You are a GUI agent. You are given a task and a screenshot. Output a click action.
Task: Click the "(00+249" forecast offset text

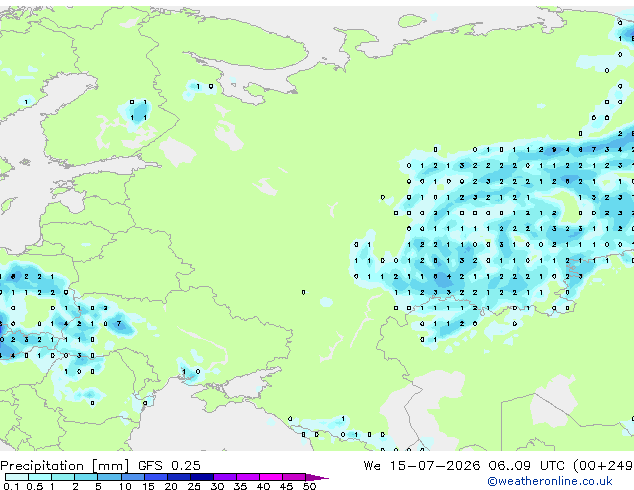[603, 466]
